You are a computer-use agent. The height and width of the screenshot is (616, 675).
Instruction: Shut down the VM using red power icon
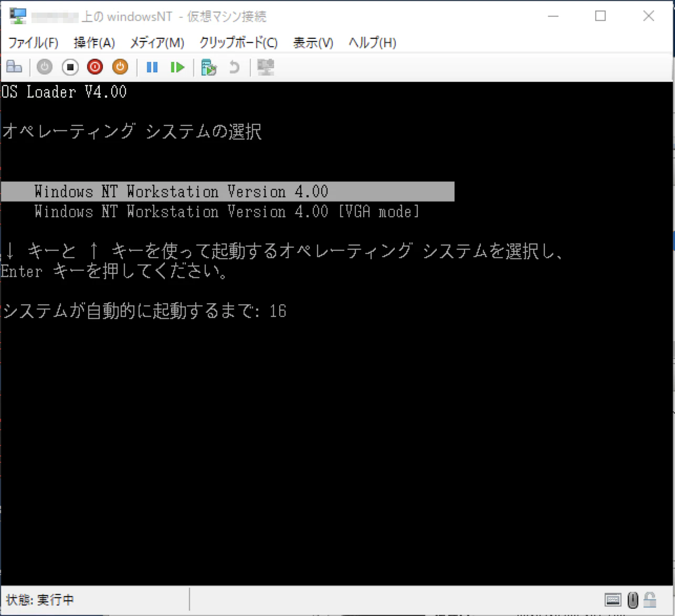pyautogui.click(x=95, y=67)
